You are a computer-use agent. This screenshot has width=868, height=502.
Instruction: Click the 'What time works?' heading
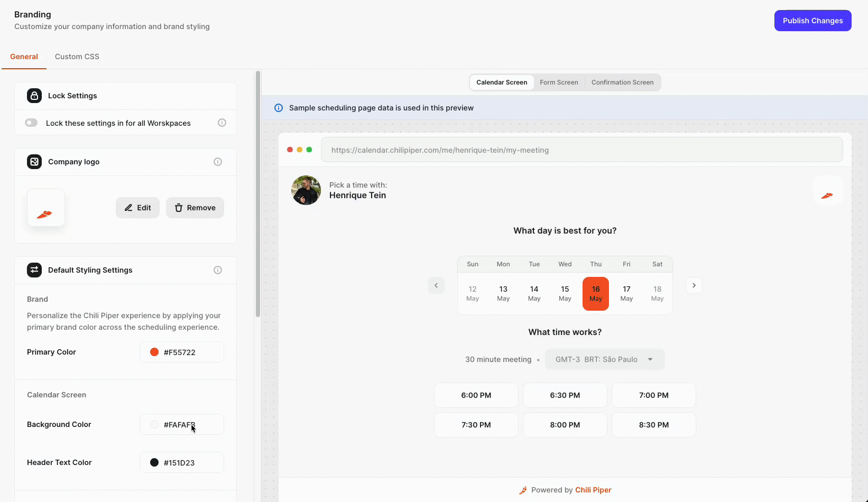tap(565, 332)
